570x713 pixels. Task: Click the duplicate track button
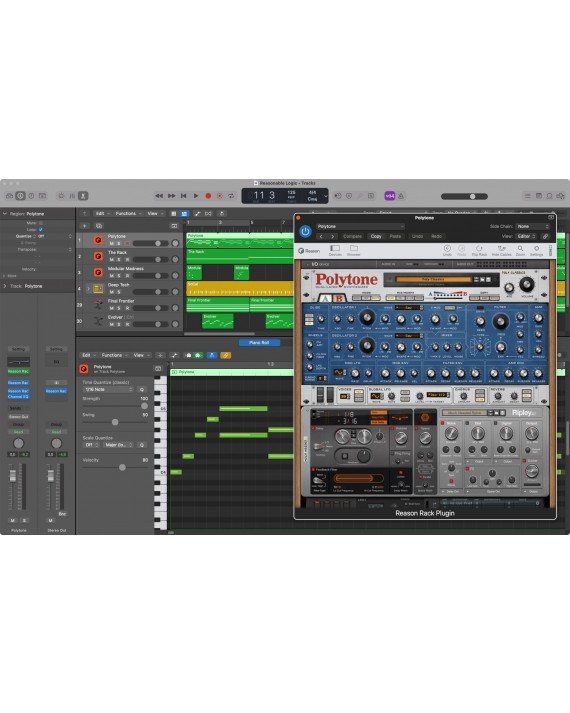(x=99, y=226)
